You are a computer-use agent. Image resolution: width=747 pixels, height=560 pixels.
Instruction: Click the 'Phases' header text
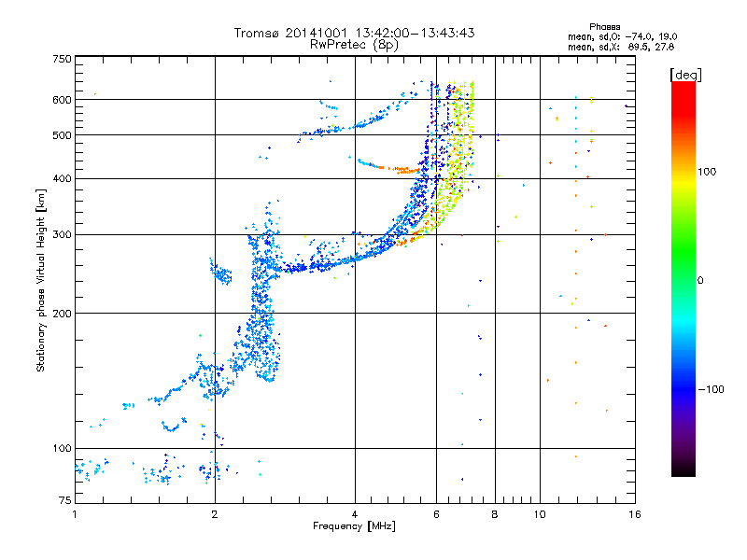(x=604, y=27)
